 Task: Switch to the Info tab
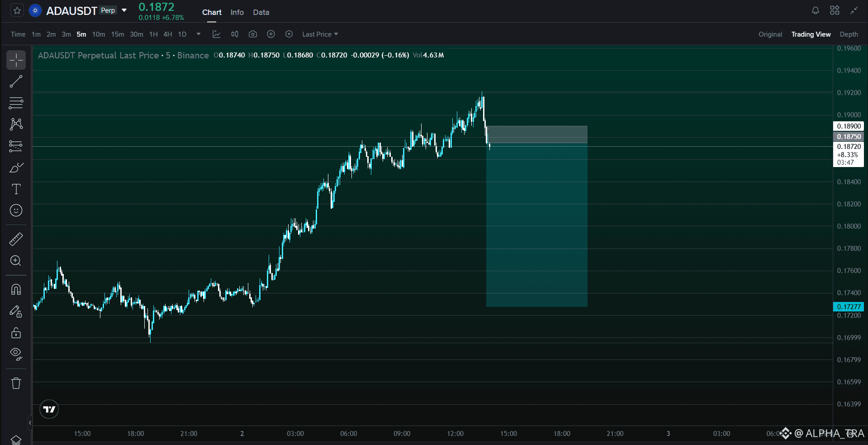237,12
